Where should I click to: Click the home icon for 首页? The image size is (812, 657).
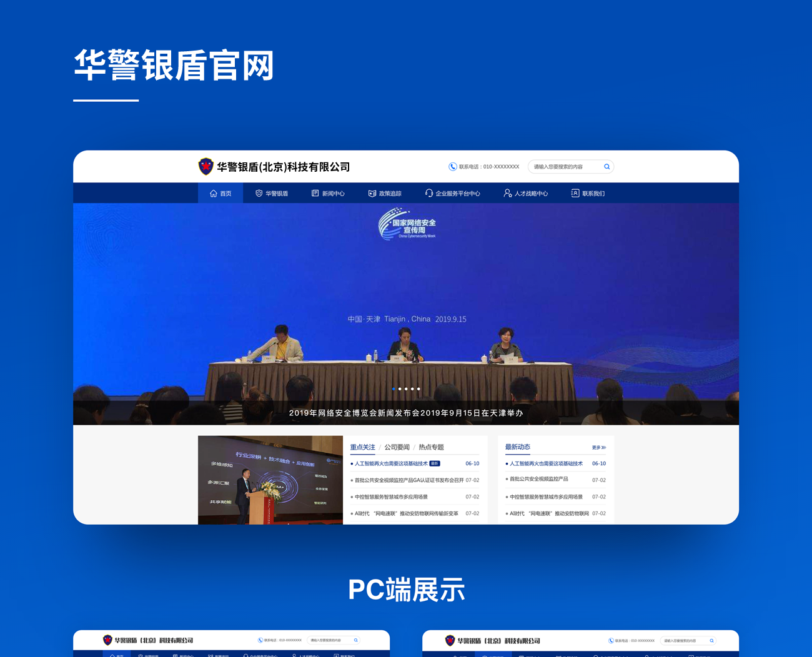coord(214,194)
